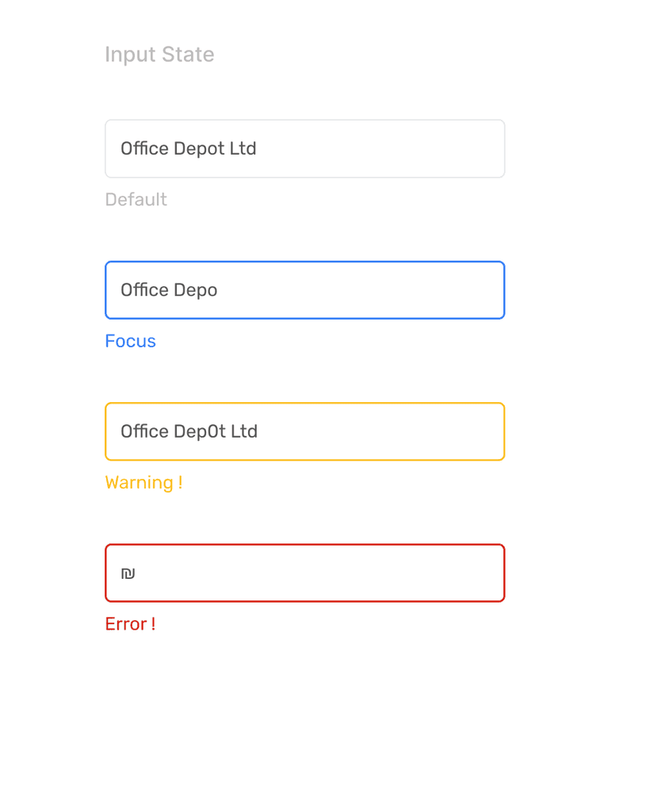Click the red Error ! label
The image size is (665, 812).
[129, 623]
